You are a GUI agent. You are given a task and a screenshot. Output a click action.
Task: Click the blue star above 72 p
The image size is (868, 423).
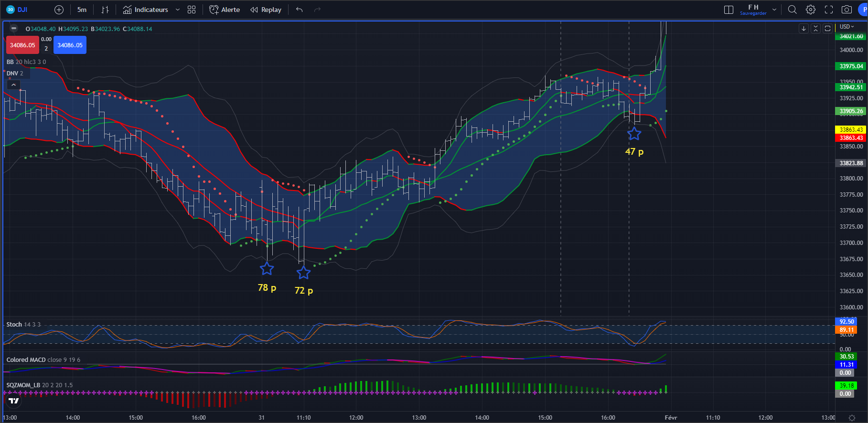(x=303, y=273)
